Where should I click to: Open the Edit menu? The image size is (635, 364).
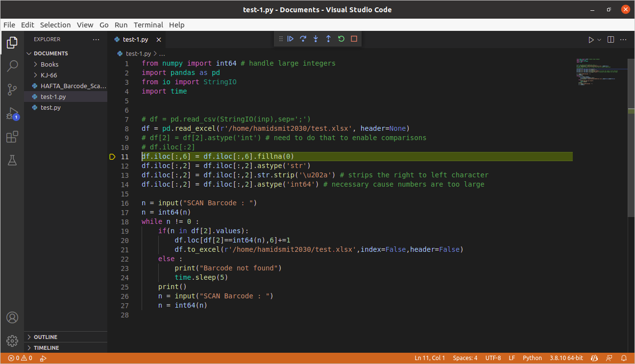(x=27, y=25)
